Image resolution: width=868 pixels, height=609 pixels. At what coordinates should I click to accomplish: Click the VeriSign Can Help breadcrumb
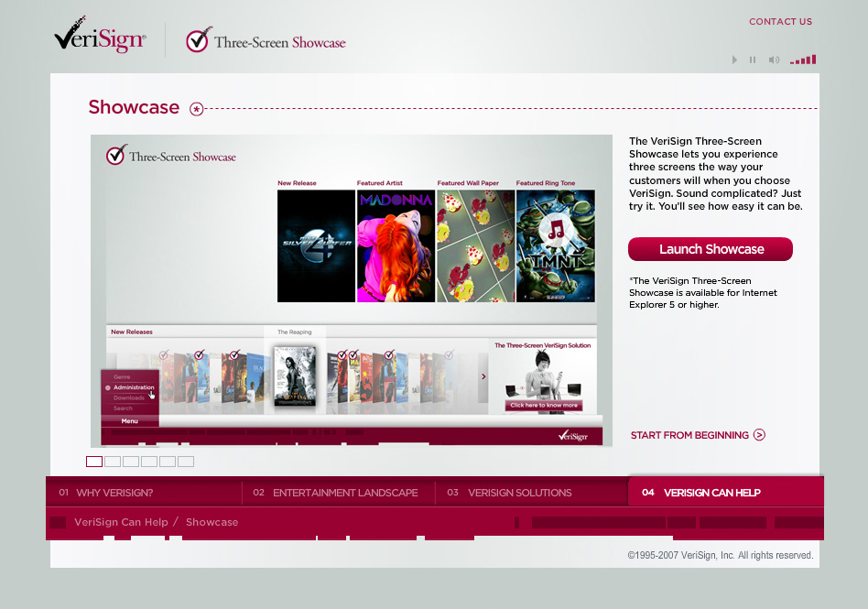pos(121,522)
